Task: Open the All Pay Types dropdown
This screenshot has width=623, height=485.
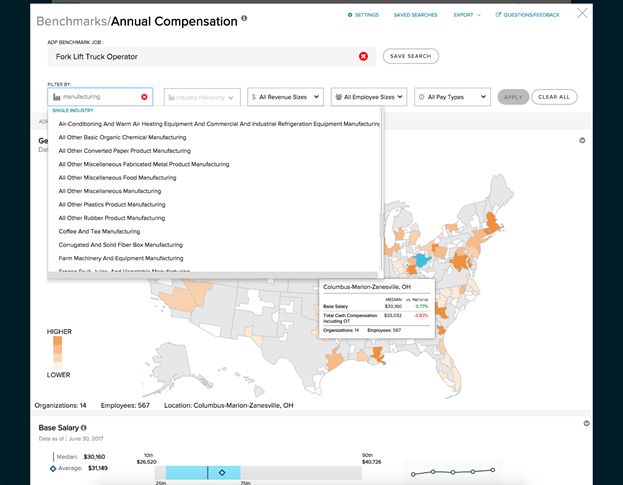Action: [453, 97]
